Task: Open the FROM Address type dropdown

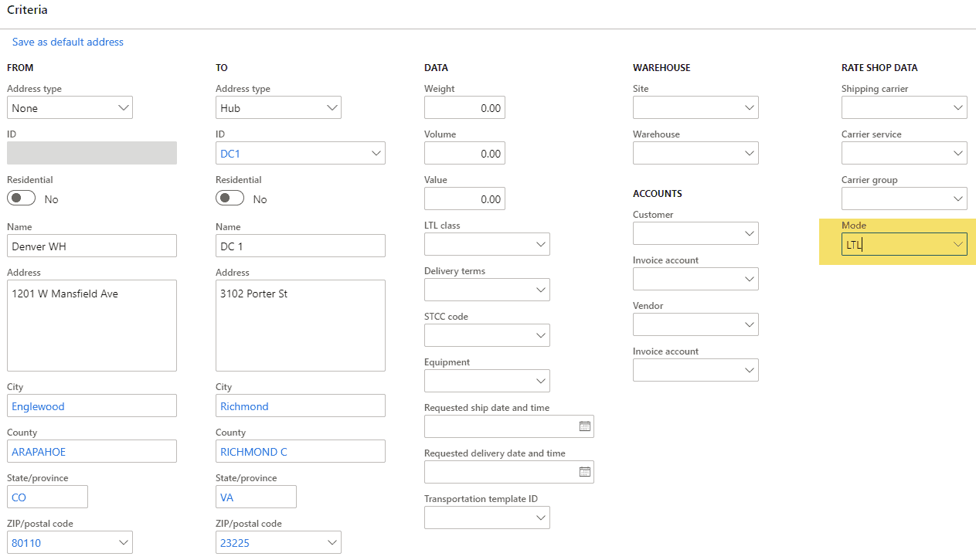Action: click(124, 108)
